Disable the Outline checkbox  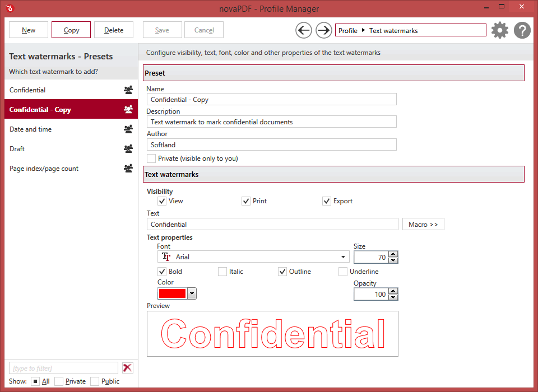[282, 272]
